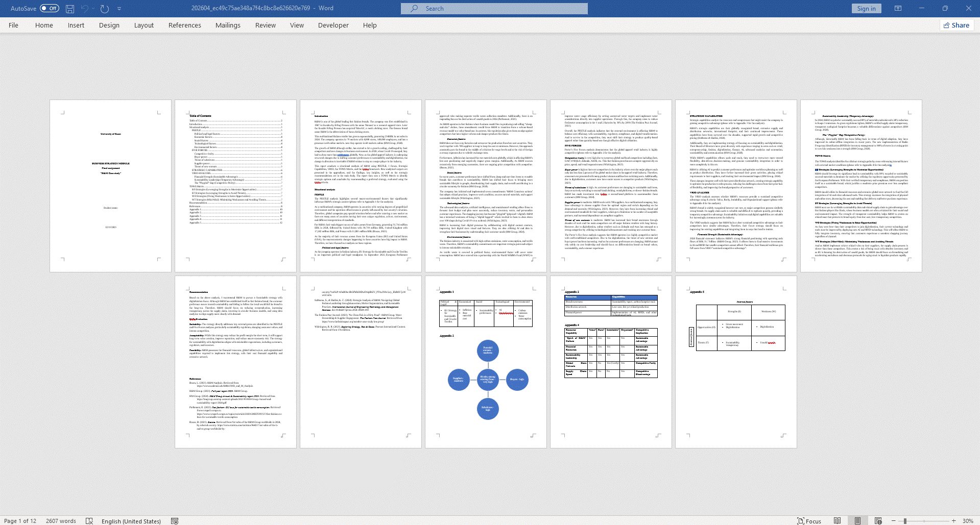The image size is (980, 525).
Task: Click the Sign in button
Action: 866,9
